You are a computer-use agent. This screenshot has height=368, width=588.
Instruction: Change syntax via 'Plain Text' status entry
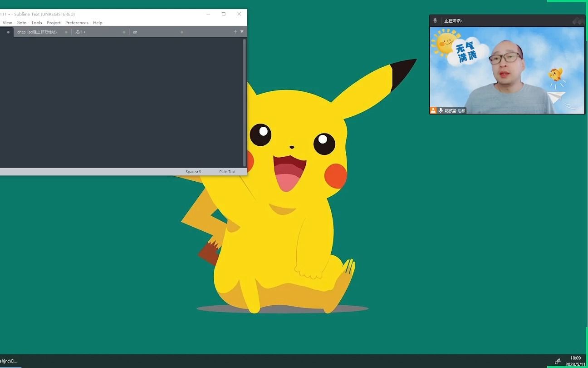[x=227, y=172]
